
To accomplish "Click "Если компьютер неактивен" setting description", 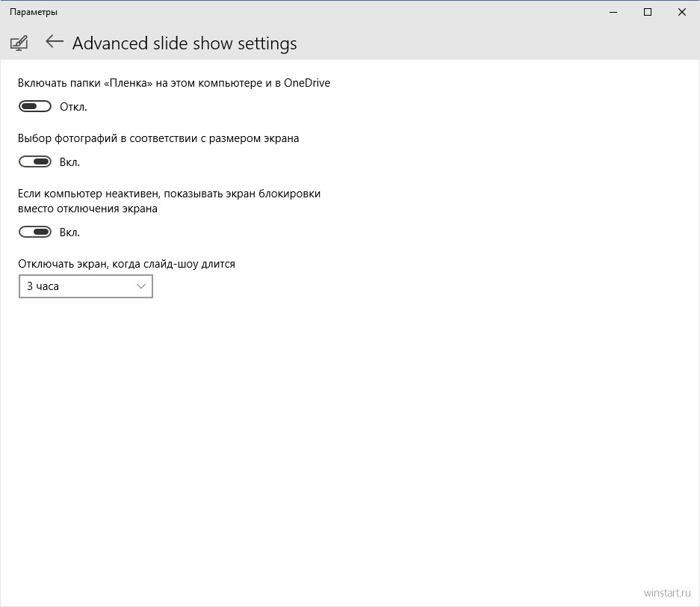I will point(169,201).
